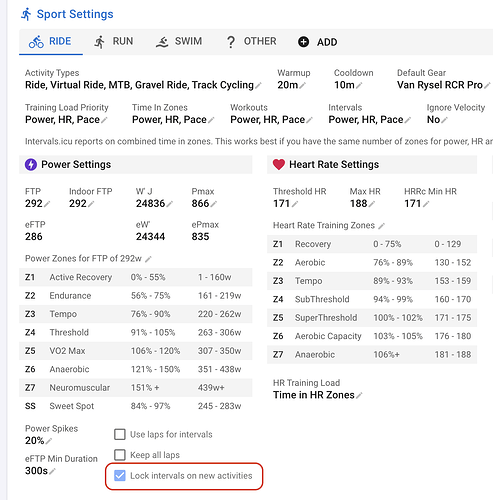Click the pencil icon next to FTP 292

tap(47, 204)
